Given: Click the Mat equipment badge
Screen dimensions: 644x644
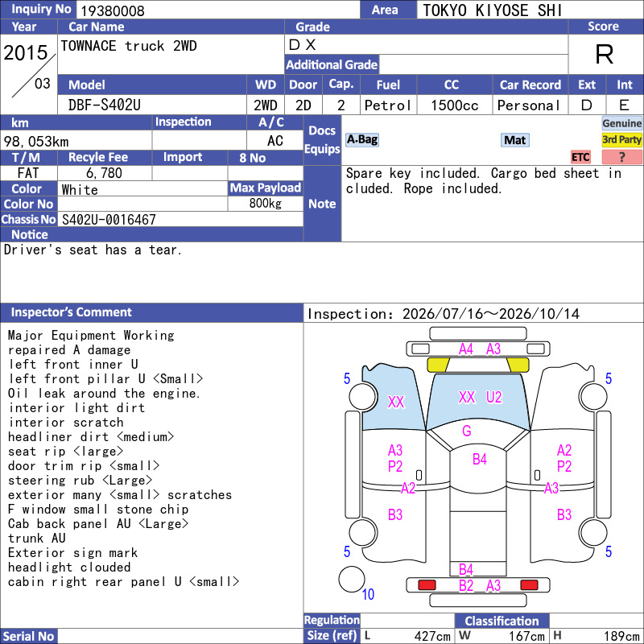Looking at the screenshot, I should [x=514, y=140].
